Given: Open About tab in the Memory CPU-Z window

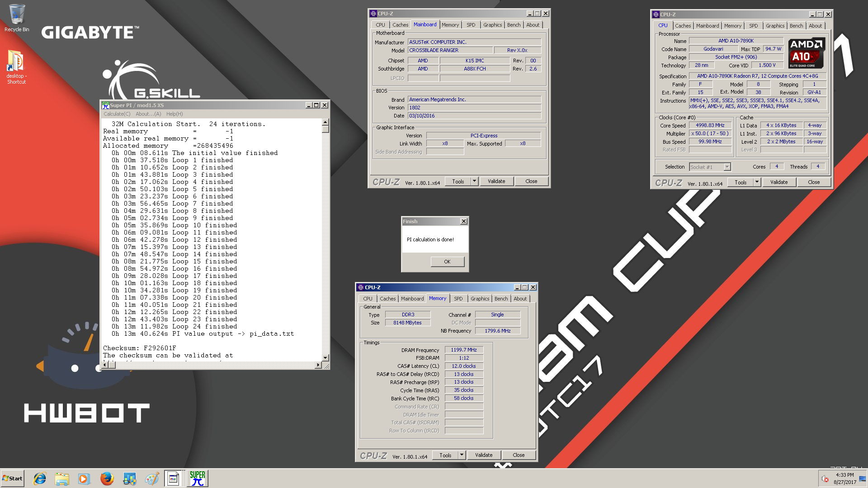Looking at the screenshot, I should (x=520, y=299).
